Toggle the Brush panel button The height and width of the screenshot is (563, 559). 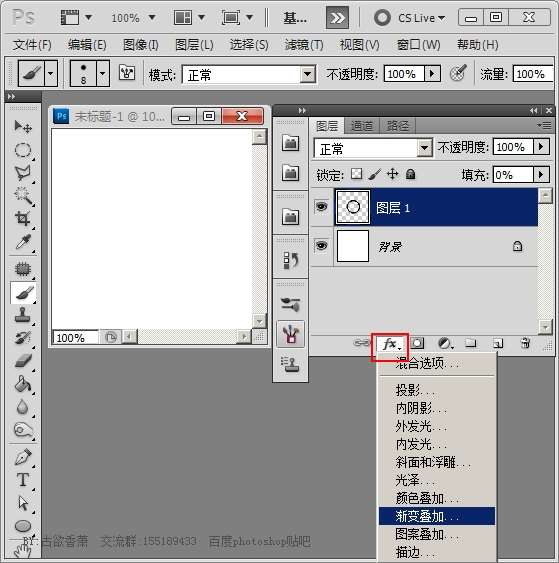click(127, 73)
